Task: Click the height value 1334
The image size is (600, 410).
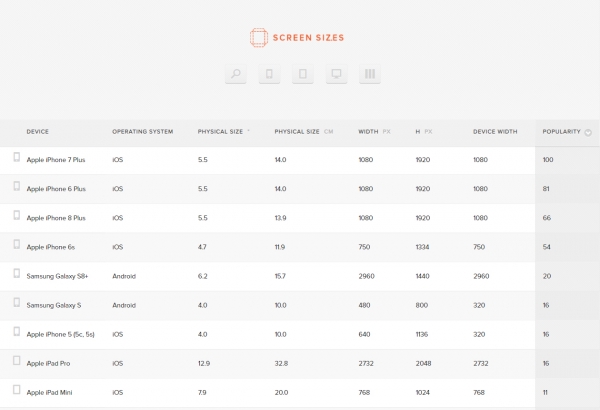Action: point(422,247)
